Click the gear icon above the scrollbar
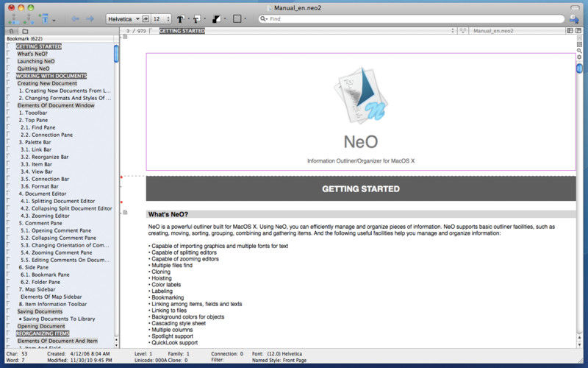This screenshot has height=368, width=588. (x=579, y=57)
